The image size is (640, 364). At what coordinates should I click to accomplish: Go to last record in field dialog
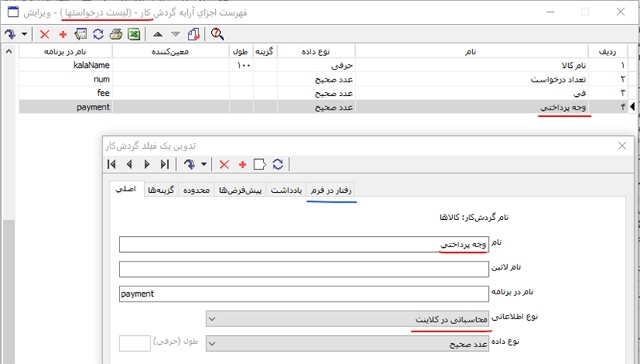click(164, 164)
